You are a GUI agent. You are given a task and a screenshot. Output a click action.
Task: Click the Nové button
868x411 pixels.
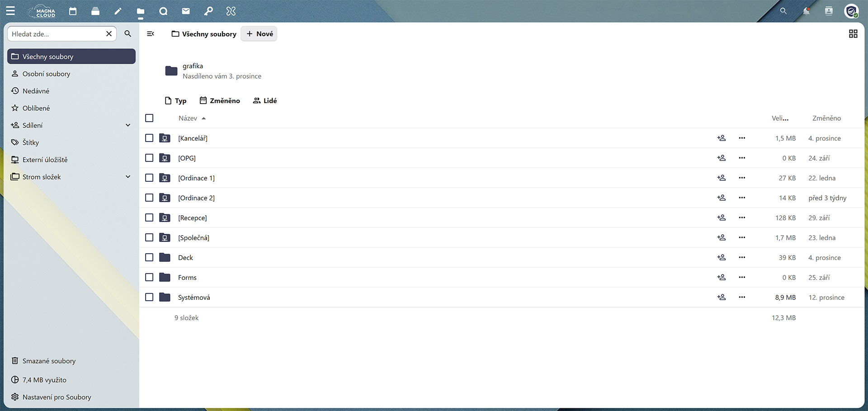259,34
